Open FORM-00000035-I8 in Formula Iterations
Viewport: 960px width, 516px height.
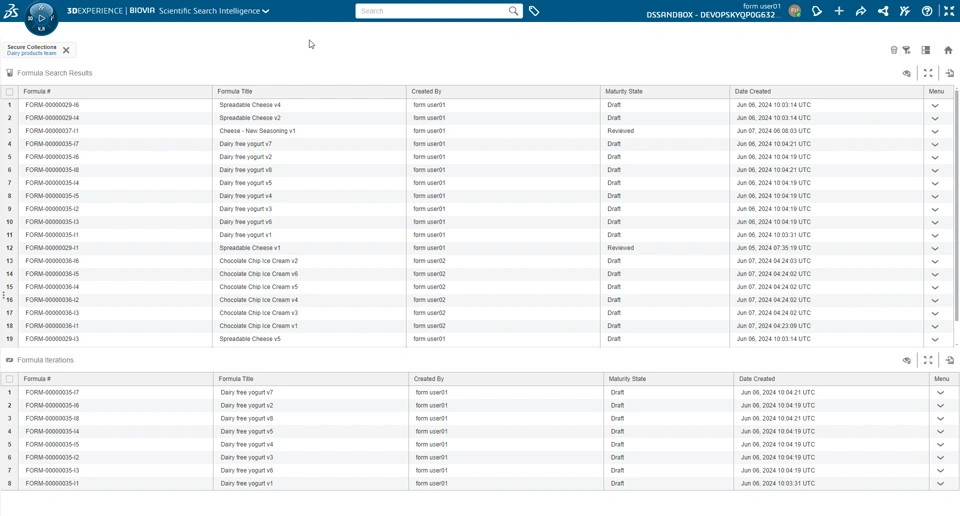click(x=52, y=419)
